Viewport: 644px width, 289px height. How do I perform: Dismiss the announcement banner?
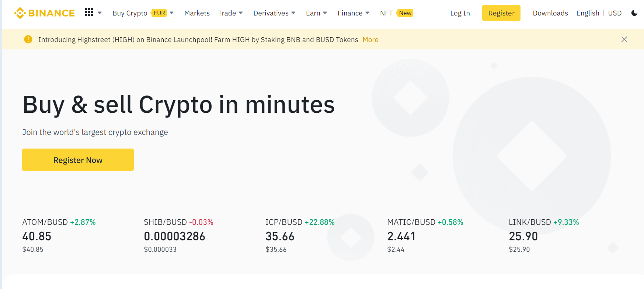click(624, 39)
